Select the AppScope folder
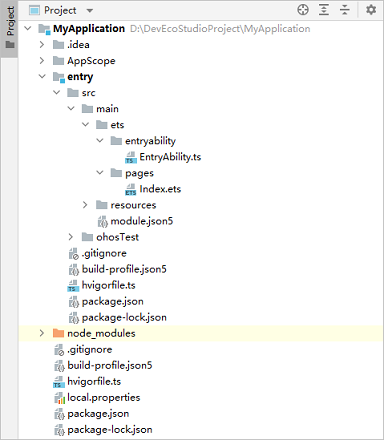The width and height of the screenshot is (384, 440). [84, 61]
